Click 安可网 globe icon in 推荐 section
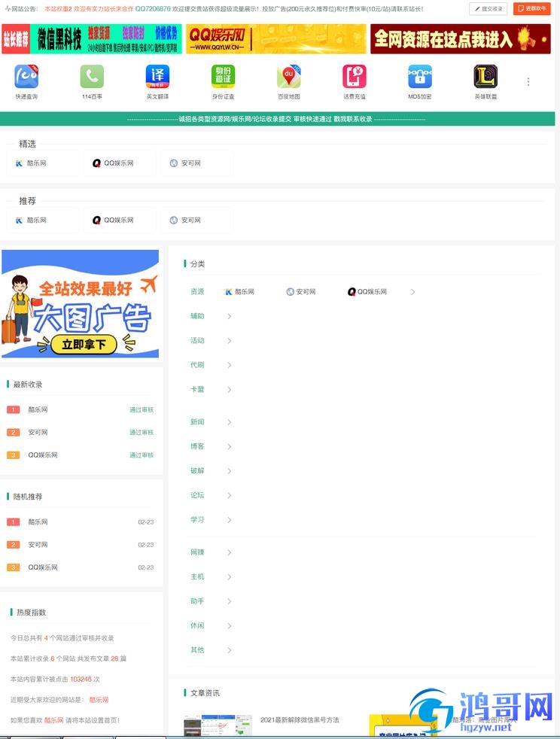Viewport: 560px width, 739px height. 173,220
